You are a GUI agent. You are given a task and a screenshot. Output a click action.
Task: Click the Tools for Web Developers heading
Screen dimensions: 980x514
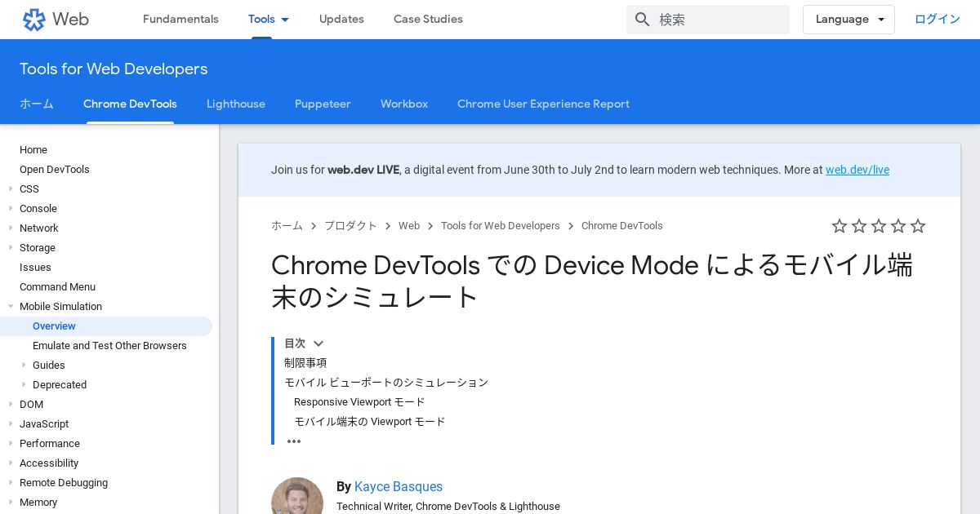point(114,69)
